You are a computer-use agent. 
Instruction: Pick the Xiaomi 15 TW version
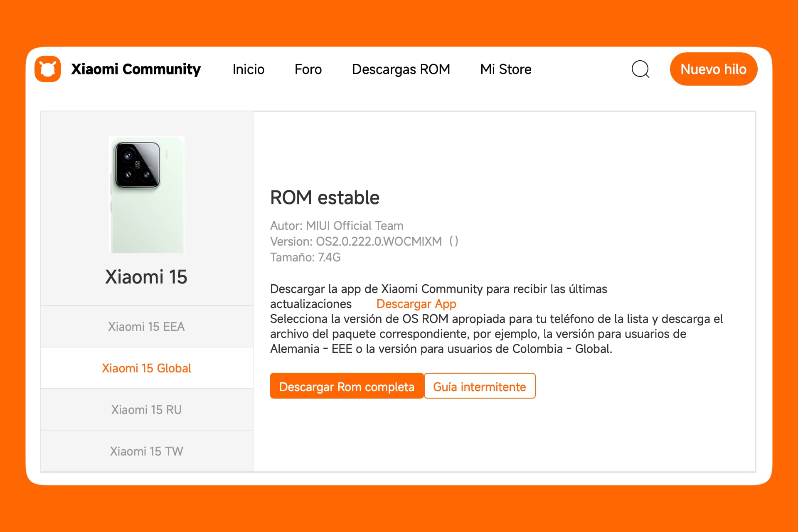click(146, 451)
